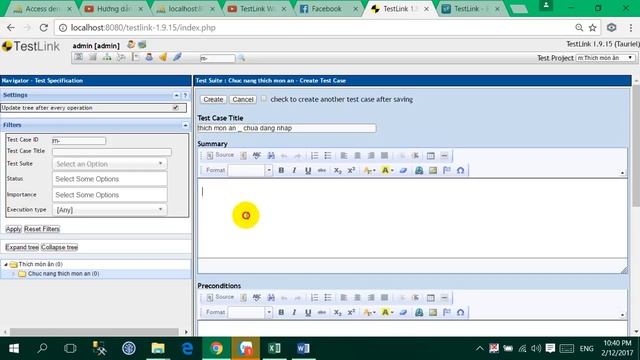
Task: Open Execution type dropdown
Action: click(x=109, y=210)
